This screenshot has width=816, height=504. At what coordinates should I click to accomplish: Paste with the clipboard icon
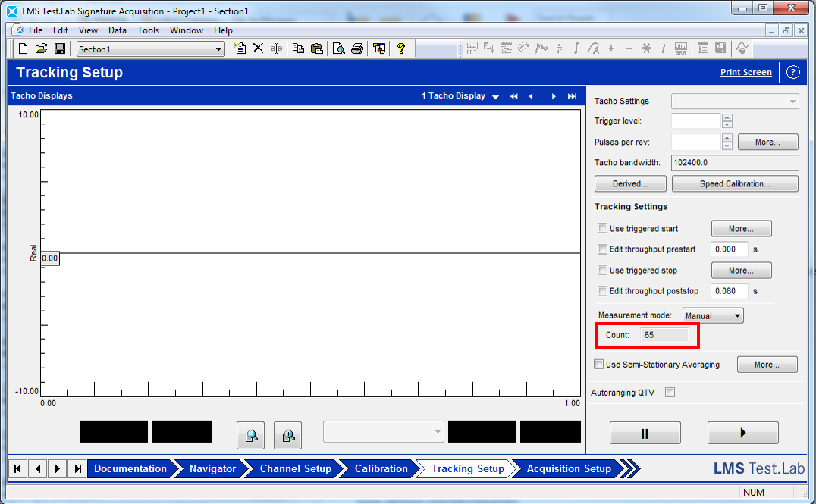click(316, 49)
